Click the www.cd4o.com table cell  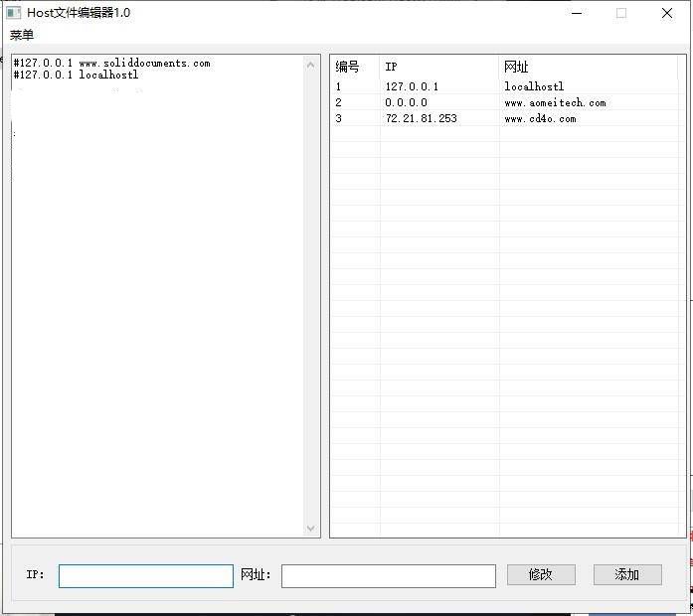tap(540, 118)
